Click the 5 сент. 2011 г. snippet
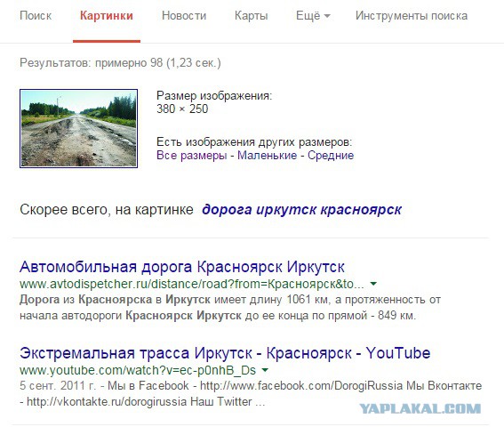504x435 pixels. coord(251,393)
